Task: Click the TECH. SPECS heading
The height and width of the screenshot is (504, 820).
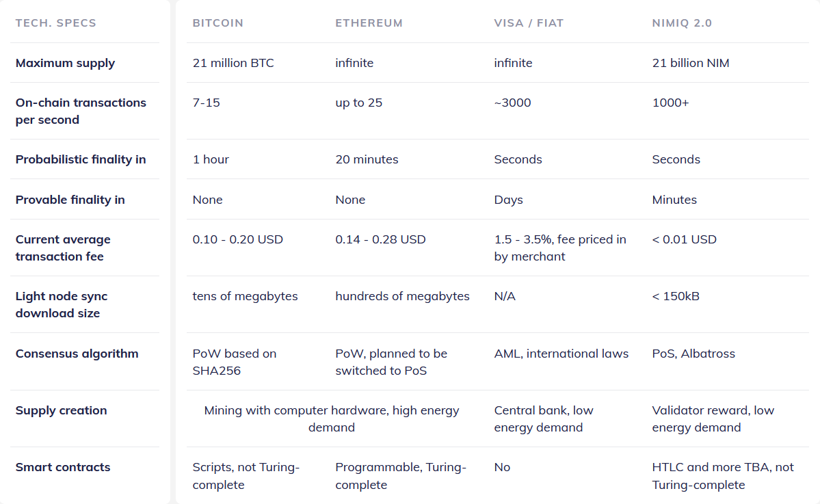Action: [56, 23]
